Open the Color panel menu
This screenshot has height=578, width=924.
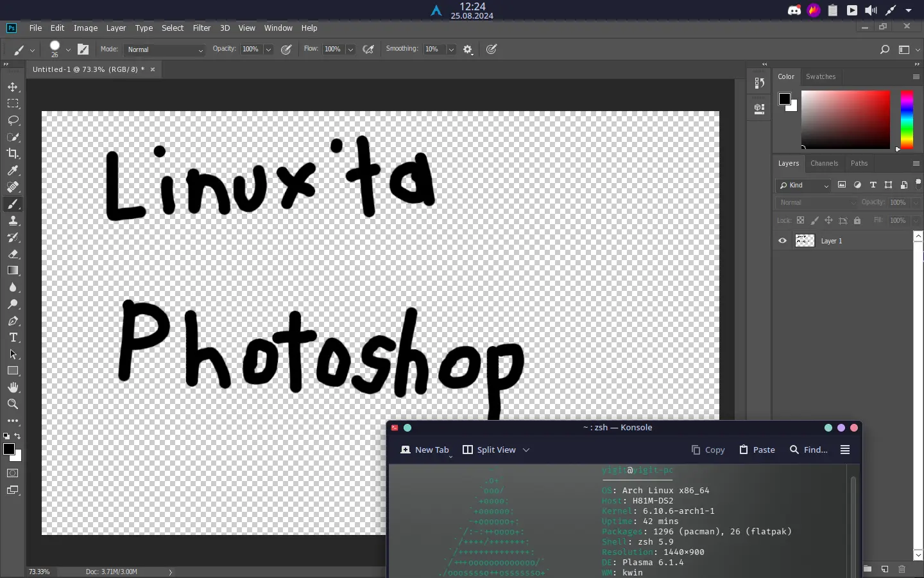pyautogui.click(x=916, y=76)
